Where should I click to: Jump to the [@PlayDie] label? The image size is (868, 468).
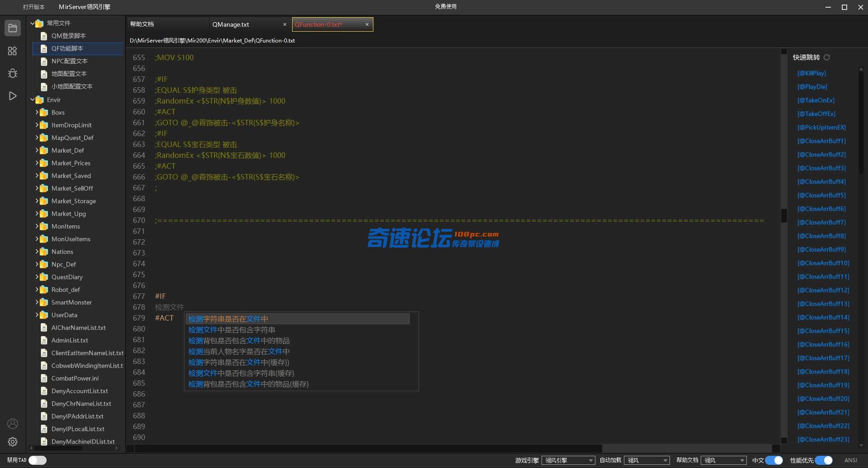812,86
